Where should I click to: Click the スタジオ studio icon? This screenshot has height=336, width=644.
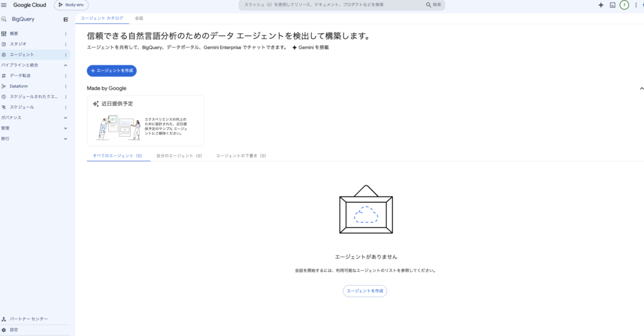4,44
